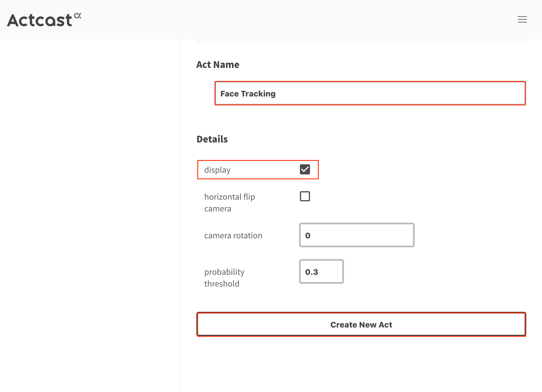Click the alpha symbol beside Actcast
This screenshot has width=542, height=392.
(78, 16)
